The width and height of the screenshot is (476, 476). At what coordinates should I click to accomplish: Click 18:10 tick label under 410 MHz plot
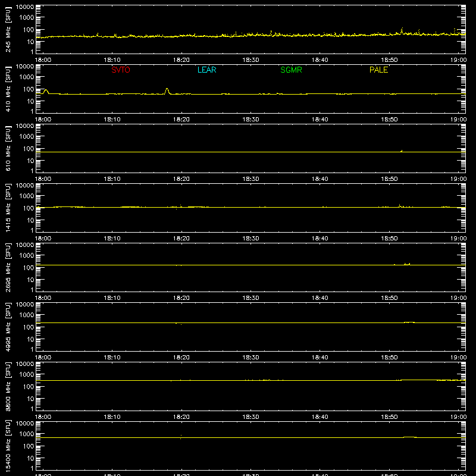point(112,120)
